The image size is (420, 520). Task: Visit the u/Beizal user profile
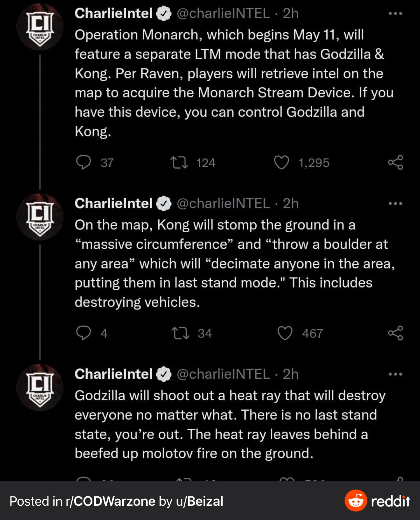[x=200, y=501]
